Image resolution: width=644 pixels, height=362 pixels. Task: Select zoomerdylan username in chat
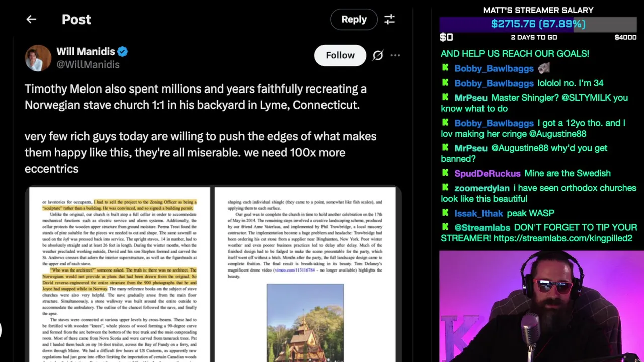click(481, 188)
